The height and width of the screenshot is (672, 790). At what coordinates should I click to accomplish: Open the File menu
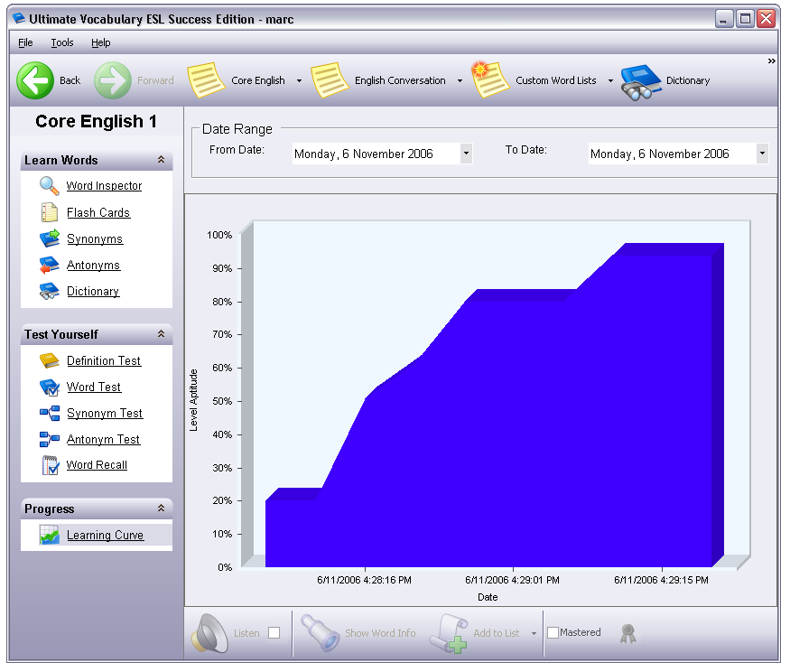25,42
